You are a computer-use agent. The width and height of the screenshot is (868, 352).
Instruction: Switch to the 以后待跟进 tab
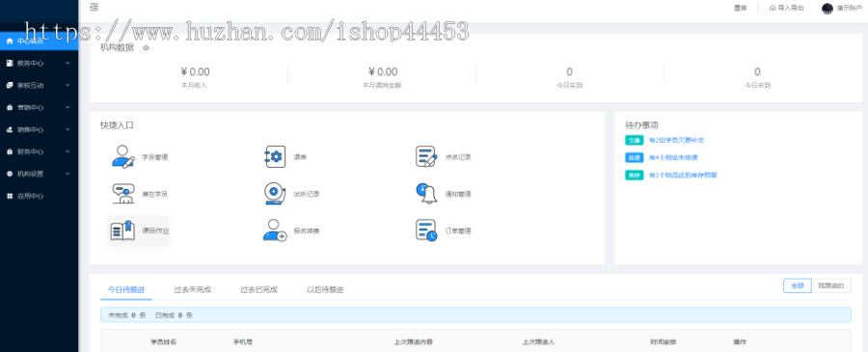(325, 289)
